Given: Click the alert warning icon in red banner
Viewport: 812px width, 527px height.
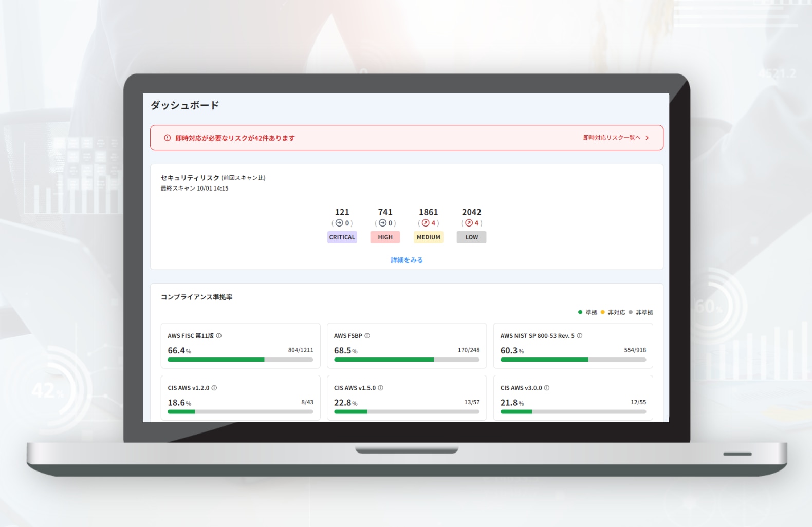Looking at the screenshot, I should (x=167, y=138).
